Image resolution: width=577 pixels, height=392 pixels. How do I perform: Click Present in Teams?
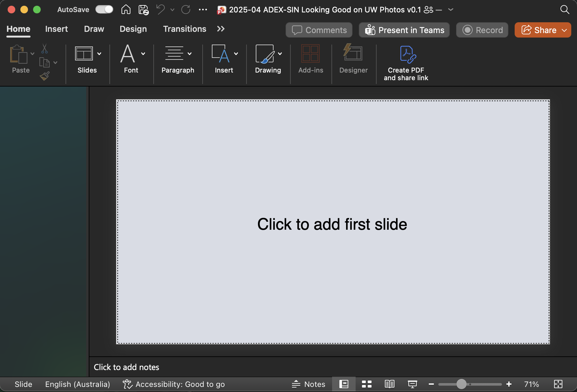pos(404,30)
